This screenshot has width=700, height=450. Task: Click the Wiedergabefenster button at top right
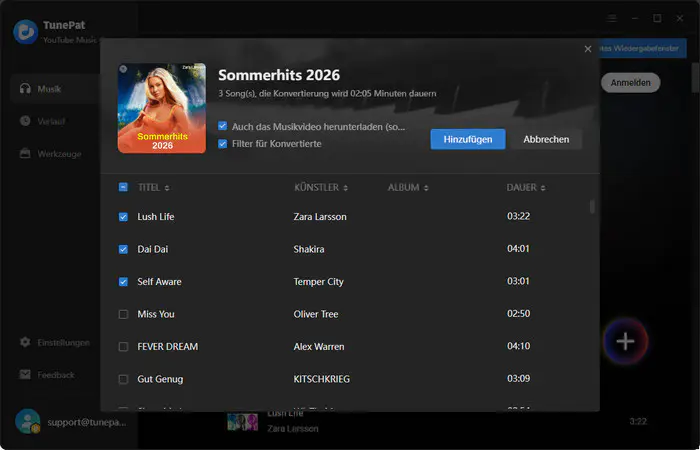click(x=642, y=48)
